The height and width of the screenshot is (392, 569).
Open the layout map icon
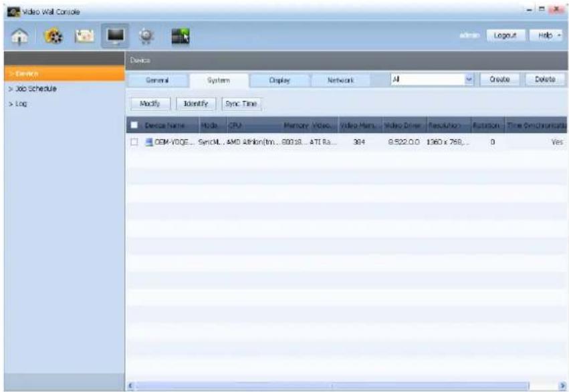[x=84, y=36]
